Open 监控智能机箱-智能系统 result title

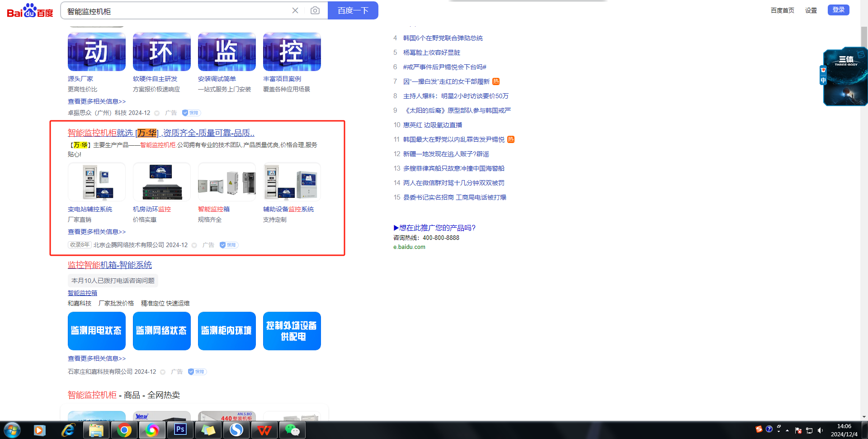110,265
